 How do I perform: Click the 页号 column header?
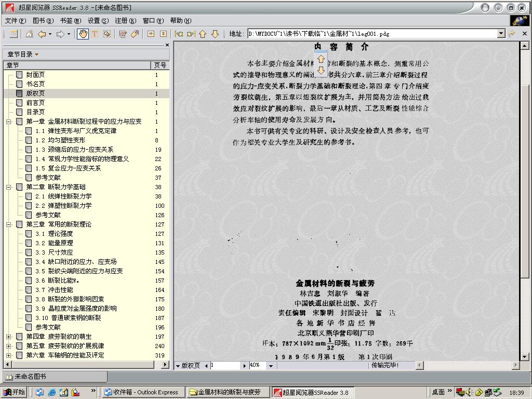(160, 65)
